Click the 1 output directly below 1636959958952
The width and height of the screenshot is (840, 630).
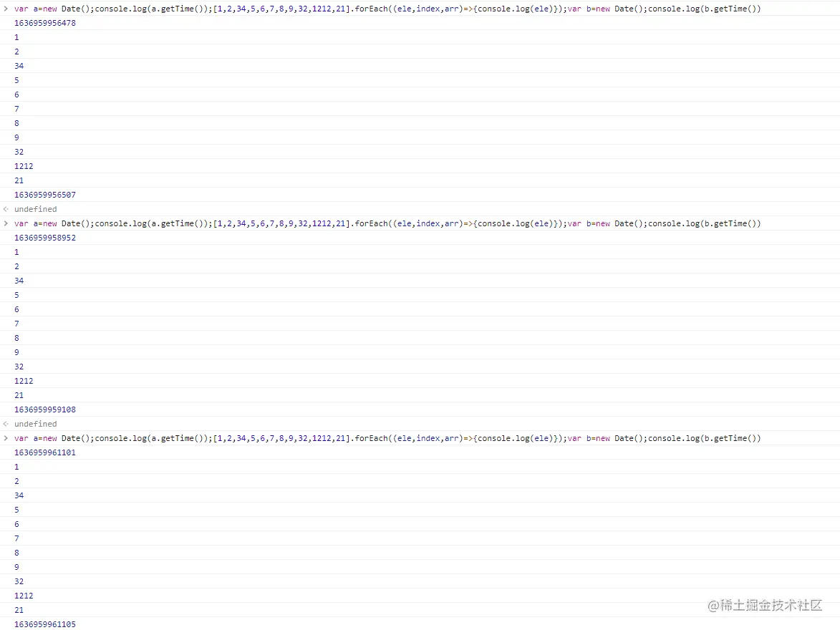(16, 252)
